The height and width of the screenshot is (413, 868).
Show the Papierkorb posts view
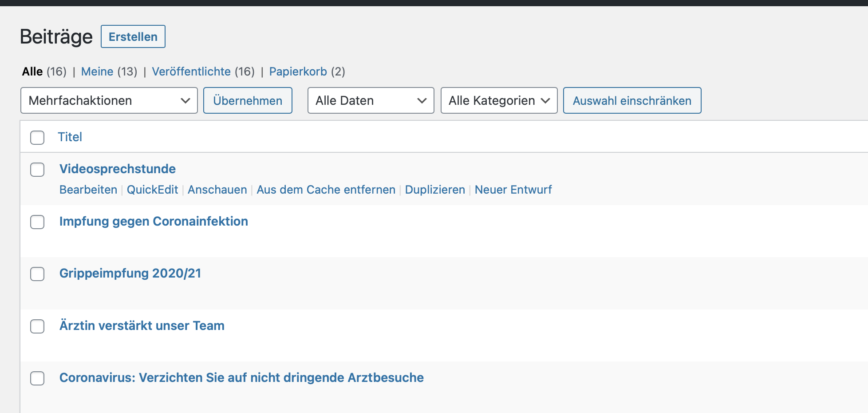click(x=298, y=71)
